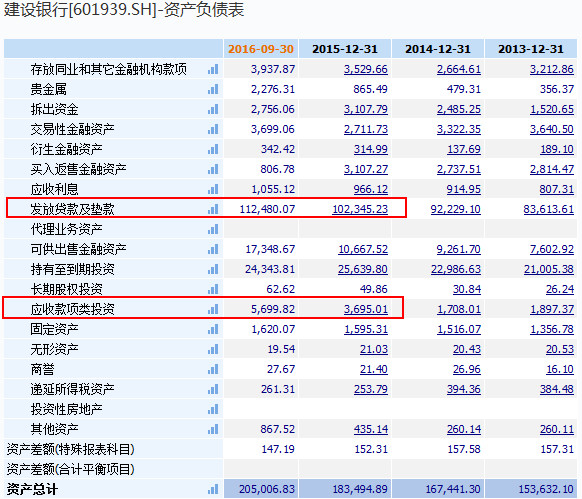582x499 pixels.
Task: Click the 10,667.52 available-for-sale link
Action: coord(363,249)
